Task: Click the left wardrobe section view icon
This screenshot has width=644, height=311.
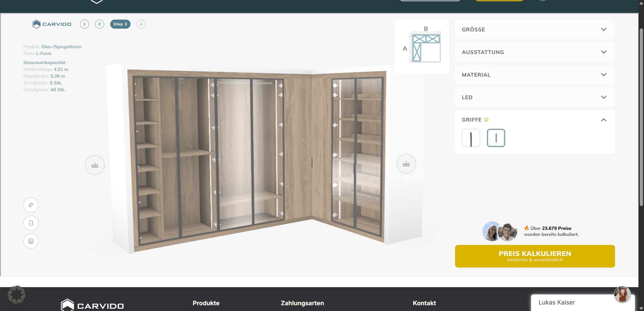Action: [x=95, y=165]
